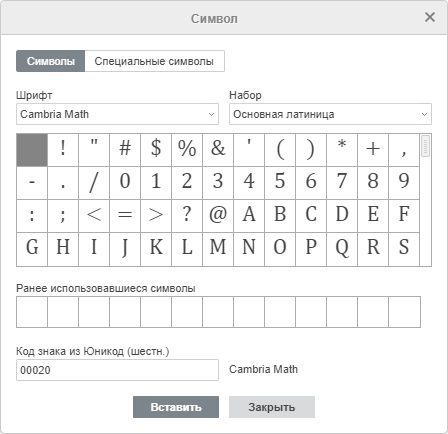
Task: Pick the equals sign symbol
Action: click(x=125, y=216)
